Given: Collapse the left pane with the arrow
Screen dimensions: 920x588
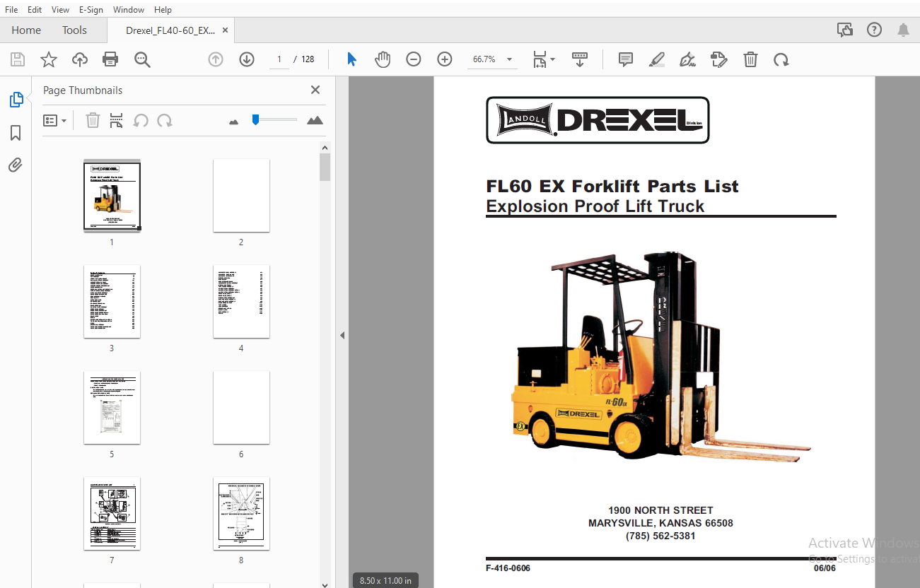Looking at the screenshot, I should coord(342,335).
